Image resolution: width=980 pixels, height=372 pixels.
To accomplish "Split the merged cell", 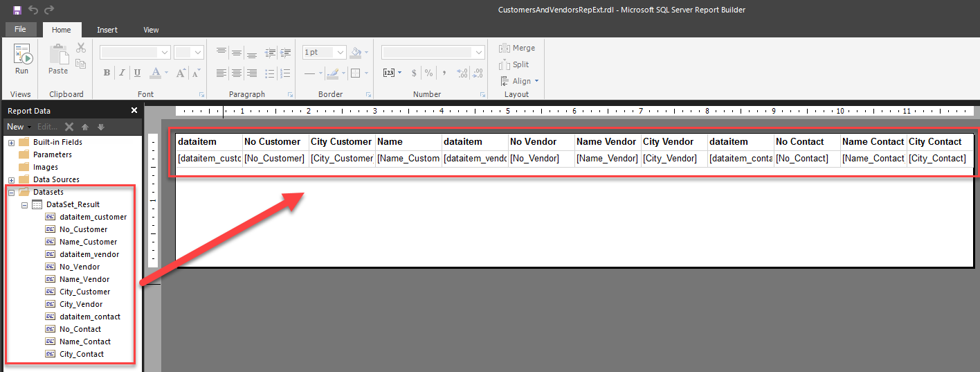I will pyautogui.click(x=514, y=64).
